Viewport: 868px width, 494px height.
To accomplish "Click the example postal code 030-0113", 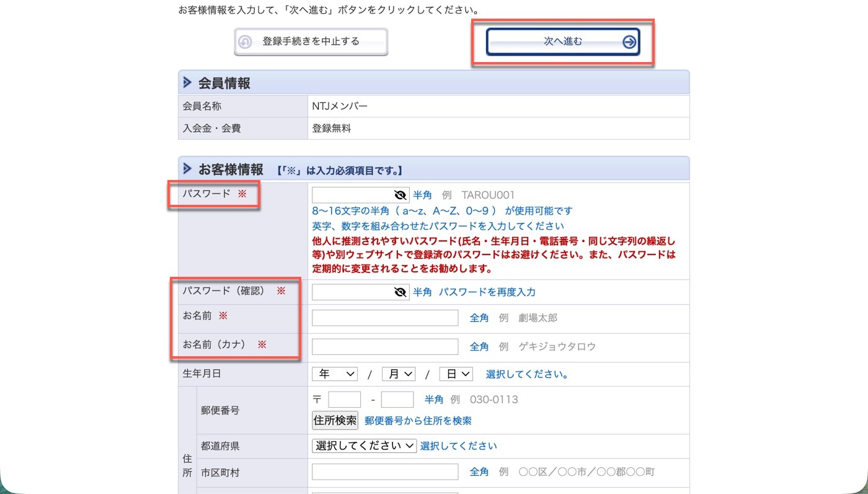I will [494, 400].
